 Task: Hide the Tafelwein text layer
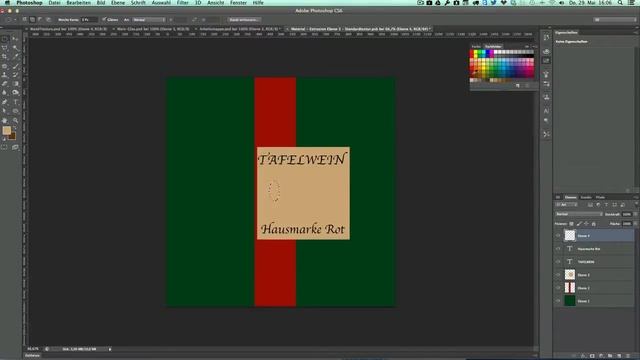[558, 262]
